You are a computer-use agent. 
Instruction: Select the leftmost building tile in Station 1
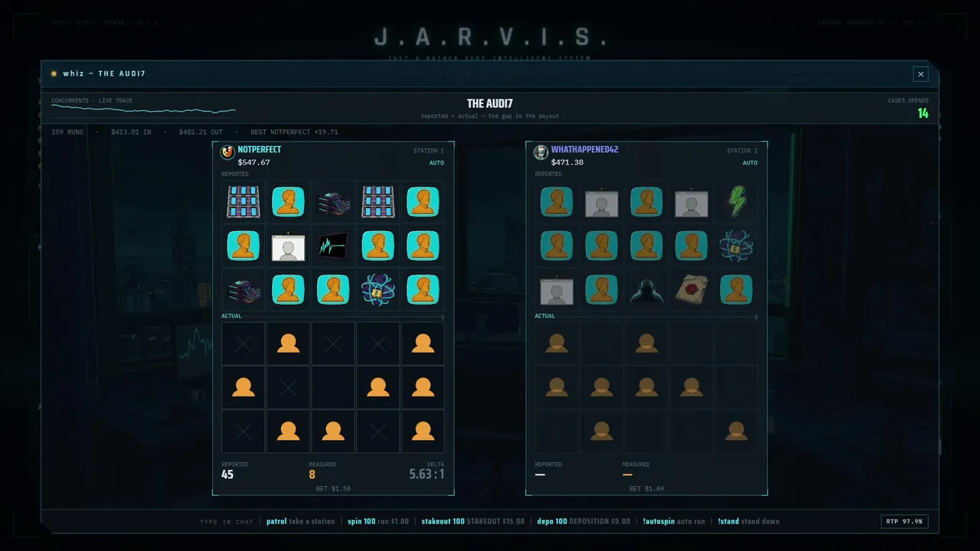(243, 202)
